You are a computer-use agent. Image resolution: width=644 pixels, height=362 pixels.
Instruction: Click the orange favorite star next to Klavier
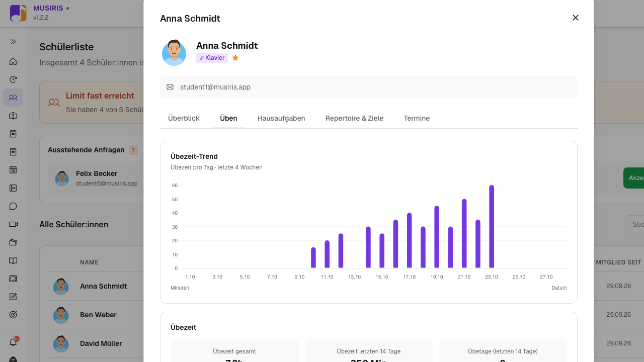(x=235, y=58)
